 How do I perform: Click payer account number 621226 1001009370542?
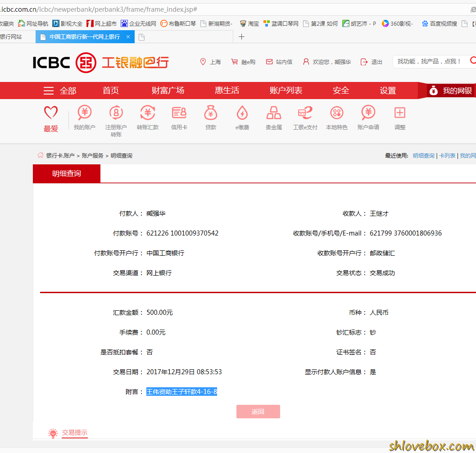[182, 233]
